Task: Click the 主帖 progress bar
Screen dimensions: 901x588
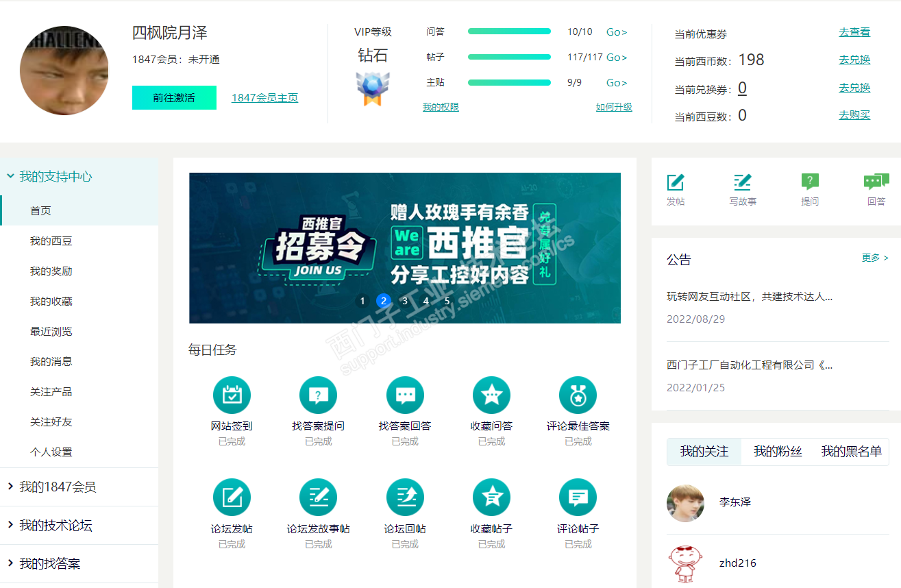Action: click(509, 82)
